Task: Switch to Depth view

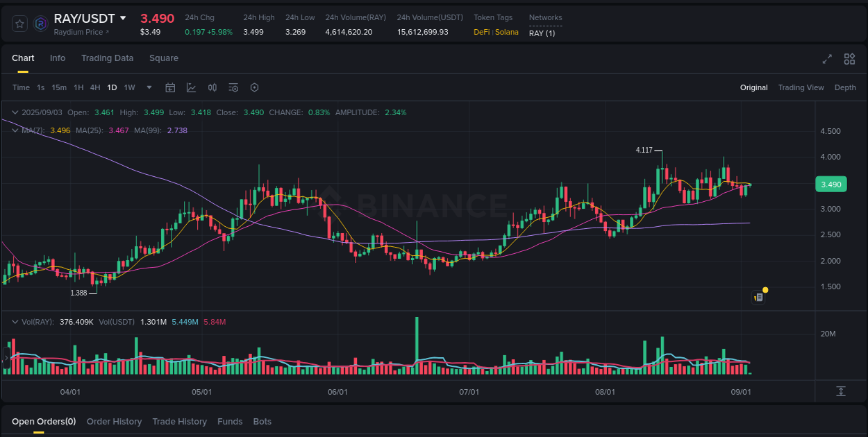Action: tap(845, 87)
